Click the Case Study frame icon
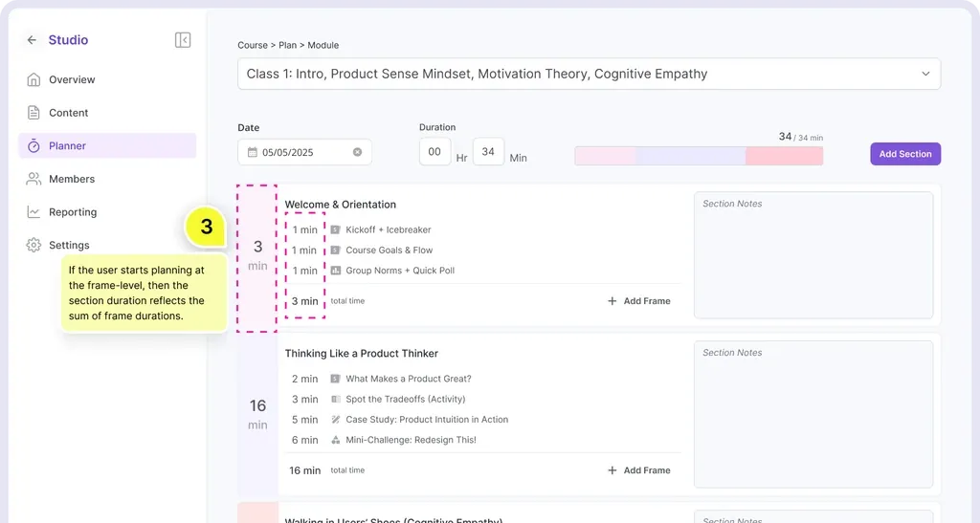This screenshot has width=980, height=523. [336, 420]
